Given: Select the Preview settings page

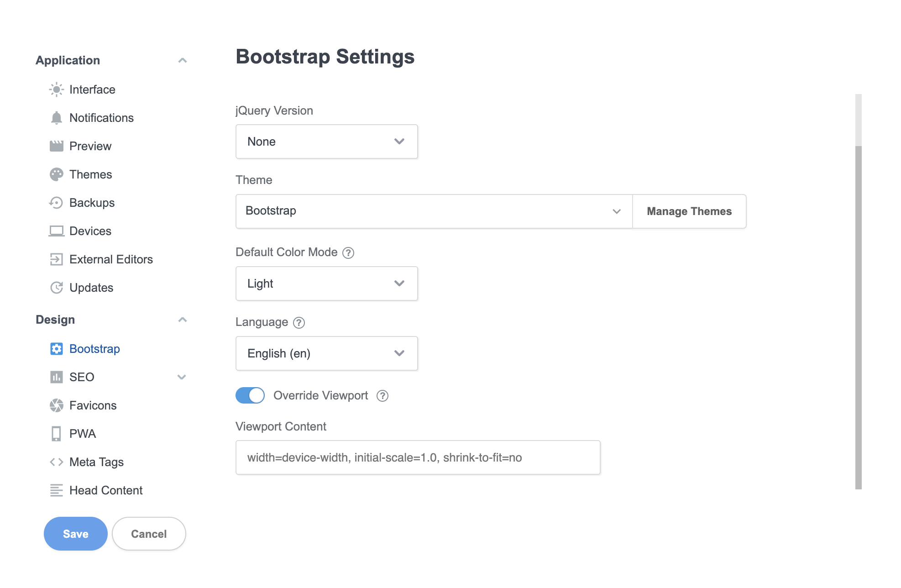Looking at the screenshot, I should tap(90, 146).
